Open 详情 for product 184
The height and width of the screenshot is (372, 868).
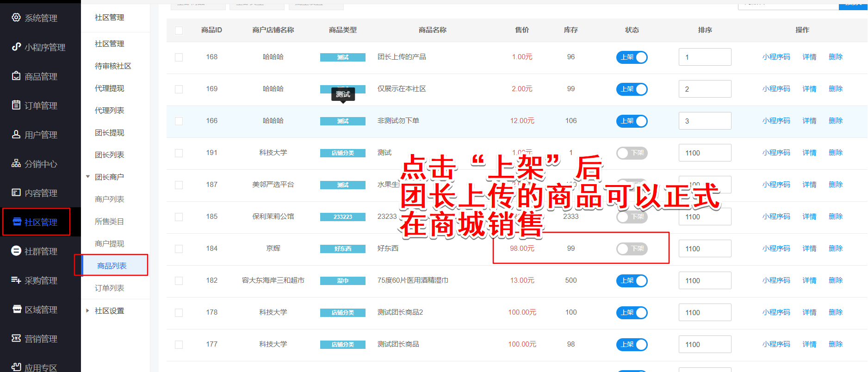(809, 248)
